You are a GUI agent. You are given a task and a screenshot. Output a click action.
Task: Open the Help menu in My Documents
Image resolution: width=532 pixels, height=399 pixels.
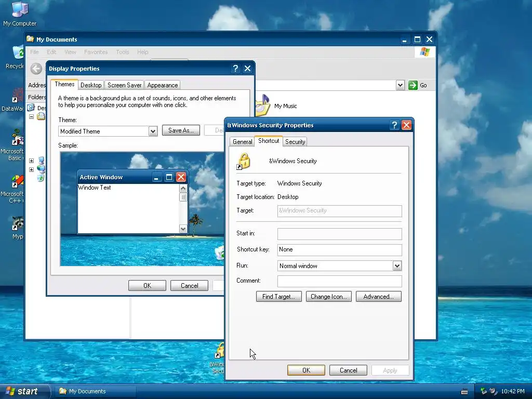click(142, 52)
